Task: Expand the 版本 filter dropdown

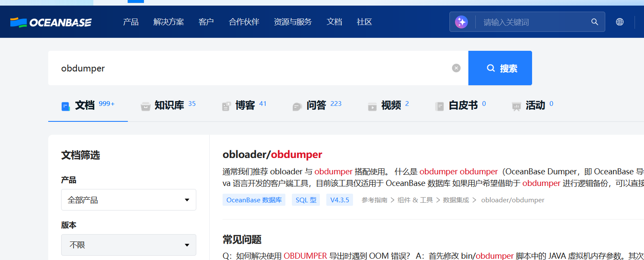Action: [x=128, y=245]
